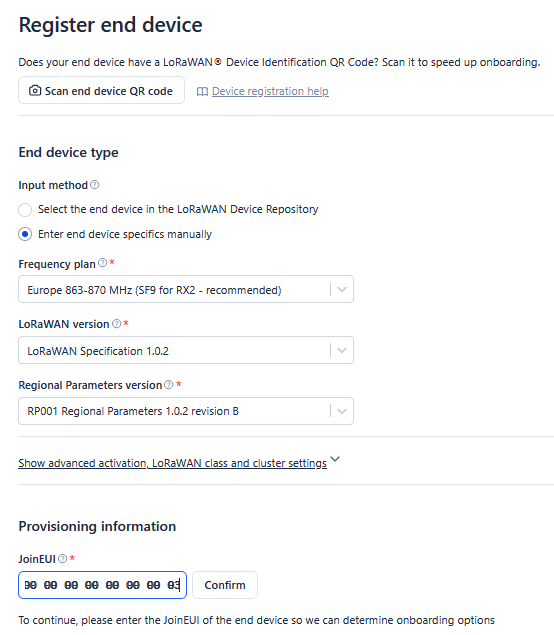Image resolution: width=554 pixels, height=635 pixels.
Task: Click the help icon next to Frequency plan
Action: coord(103,263)
